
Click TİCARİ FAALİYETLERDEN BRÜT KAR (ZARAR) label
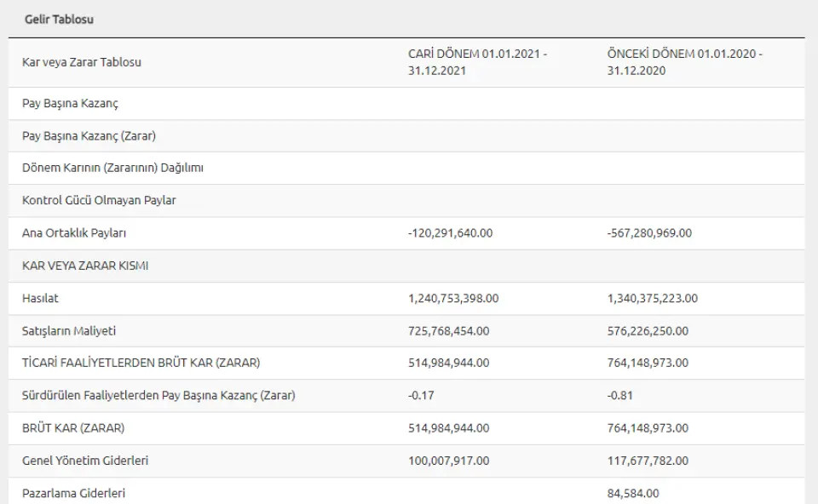point(141,363)
